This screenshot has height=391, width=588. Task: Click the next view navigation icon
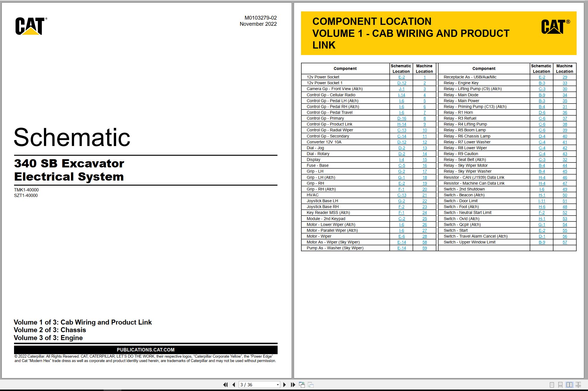(x=311, y=385)
